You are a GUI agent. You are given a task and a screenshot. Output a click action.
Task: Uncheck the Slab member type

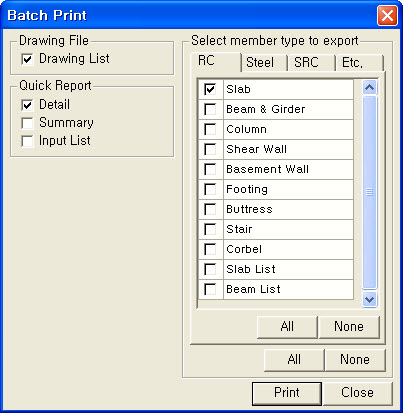(210, 89)
